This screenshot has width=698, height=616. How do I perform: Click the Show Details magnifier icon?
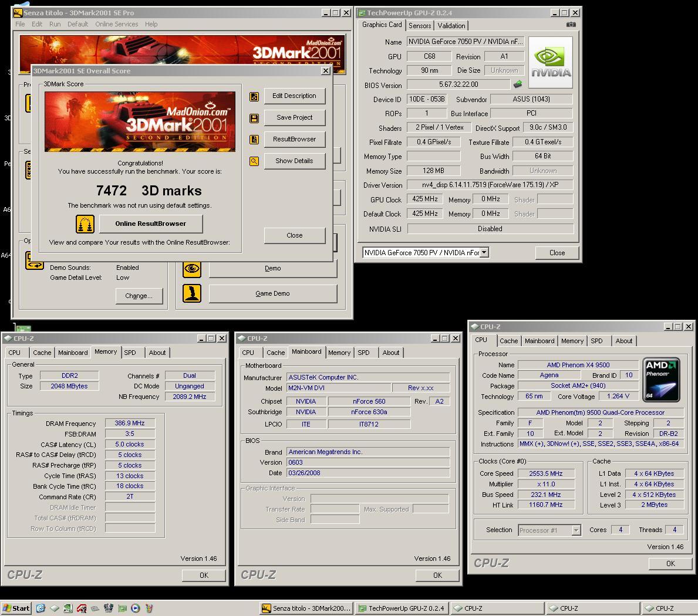[x=254, y=161]
